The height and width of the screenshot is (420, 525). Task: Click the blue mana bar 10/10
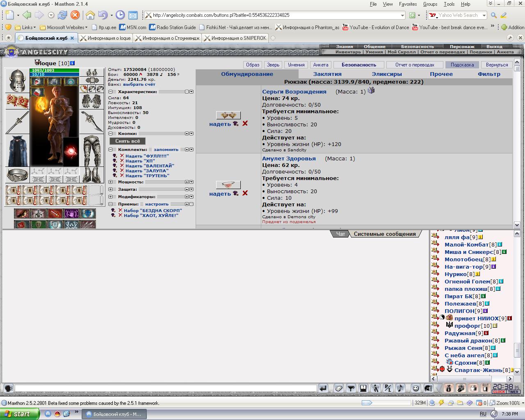[x=55, y=74]
